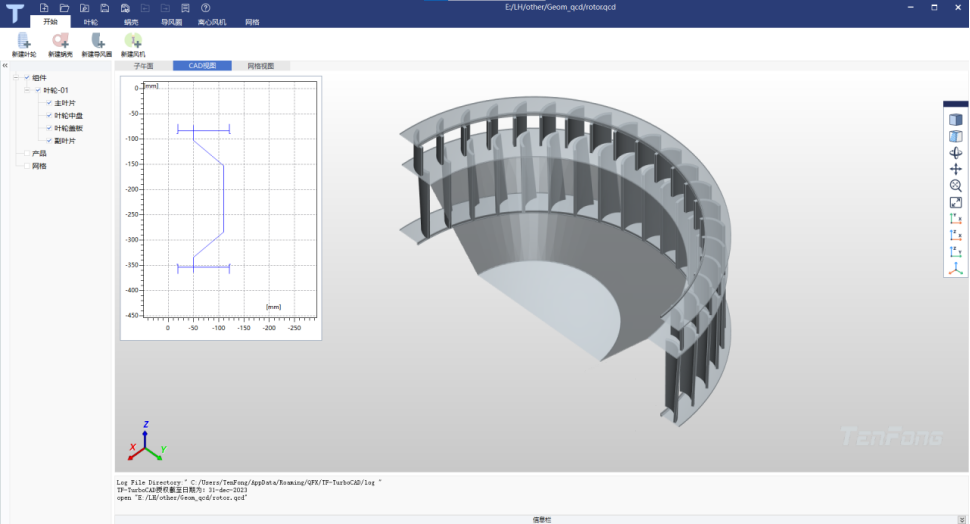Click the 'open E:/LH/other/Geom_qcd/rotor.qcd' log line
970x524 pixels.
pos(182,497)
